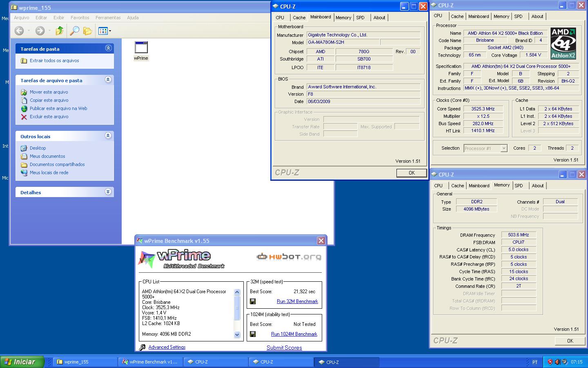588x368 pixels.
Task: Open the Search magnifier in Explorer toolbar
Action: coord(74,31)
